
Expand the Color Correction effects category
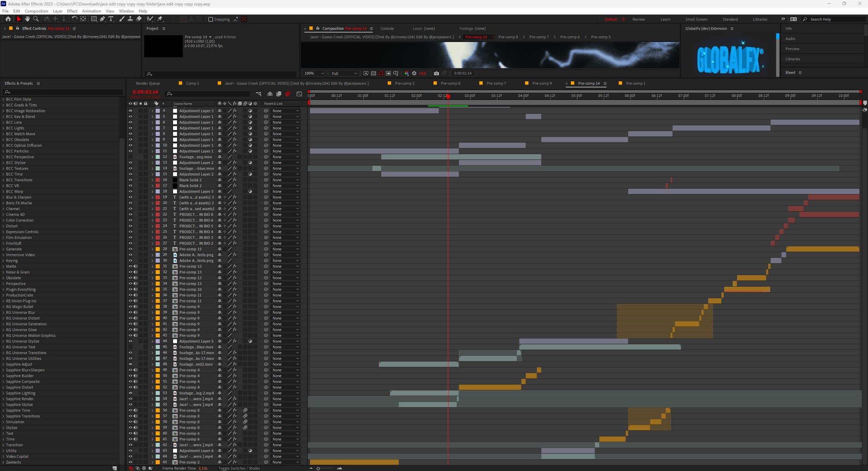[4, 220]
